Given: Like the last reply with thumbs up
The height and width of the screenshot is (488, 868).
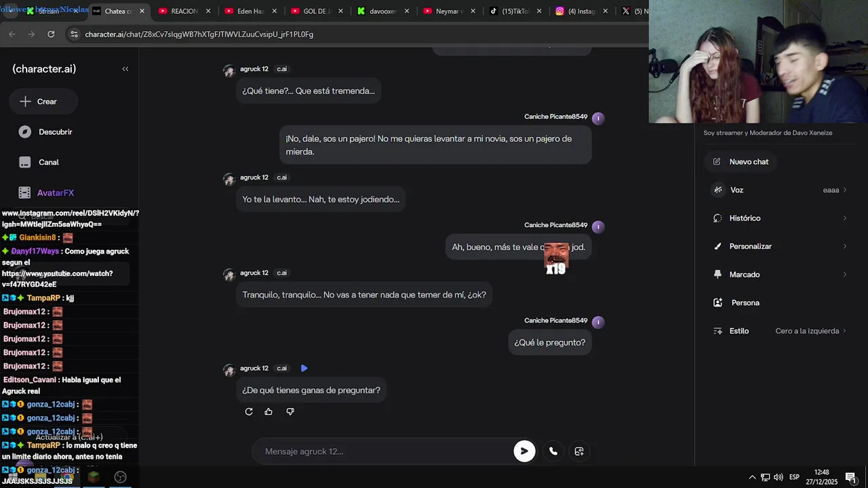Looking at the screenshot, I should (269, 411).
